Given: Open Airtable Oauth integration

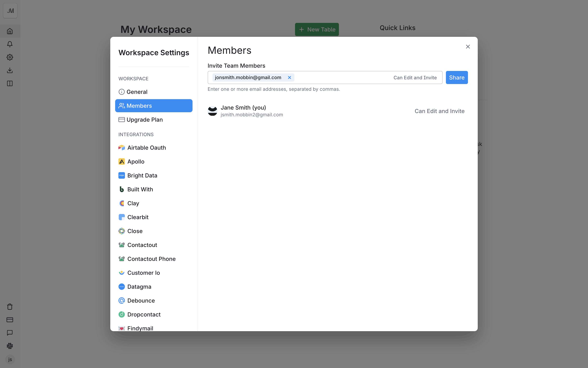Looking at the screenshot, I should [154, 148].
